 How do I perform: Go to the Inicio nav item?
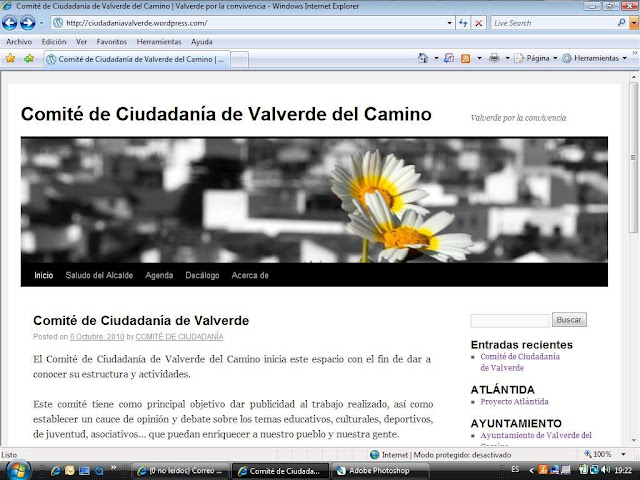[44, 275]
